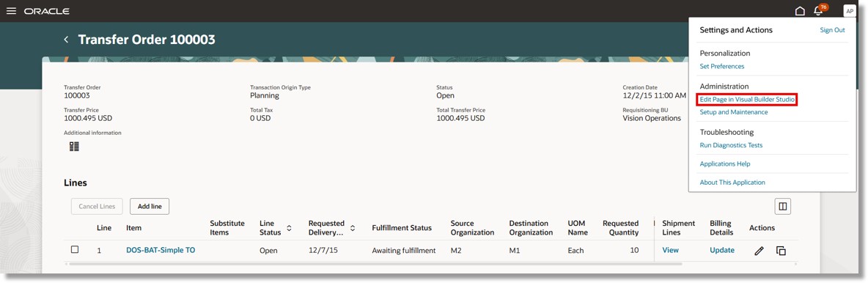Duplicate line 1 using the copy icon
This screenshot has height=283, width=868.
[781, 251]
